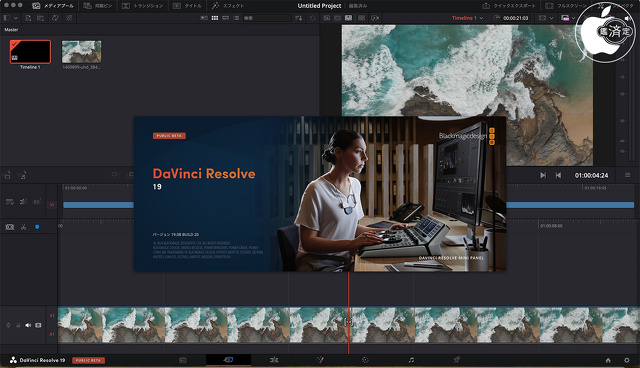The height and width of the screenshot is (368, 640).
Task: Open Project Manager home icon
Action: click(608, 360)
